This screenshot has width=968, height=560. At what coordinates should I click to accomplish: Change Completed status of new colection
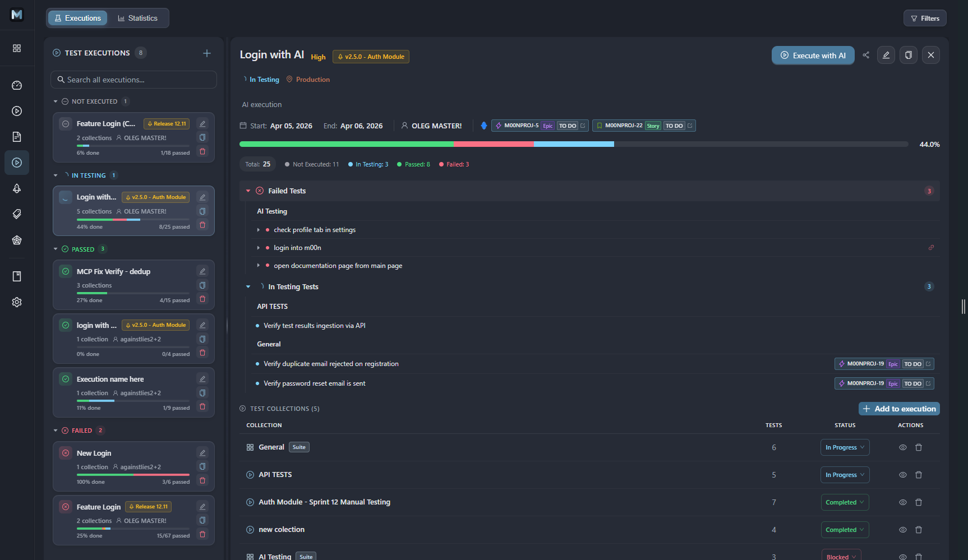845,530
